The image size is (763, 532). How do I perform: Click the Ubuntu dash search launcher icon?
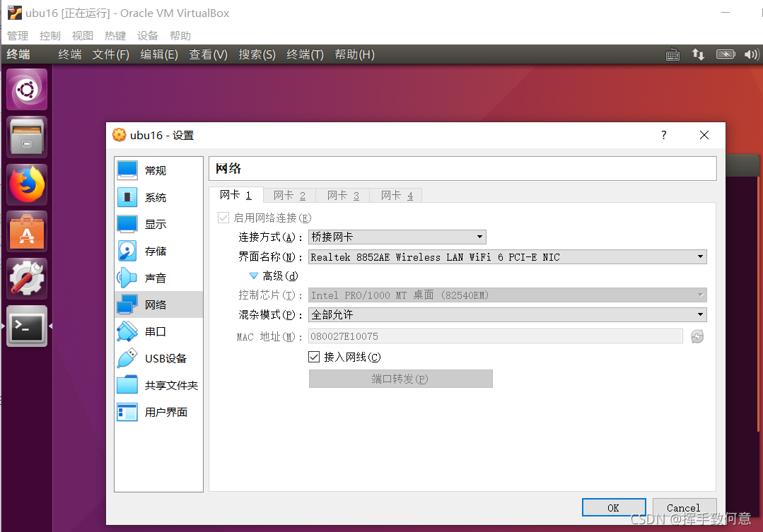27,90
